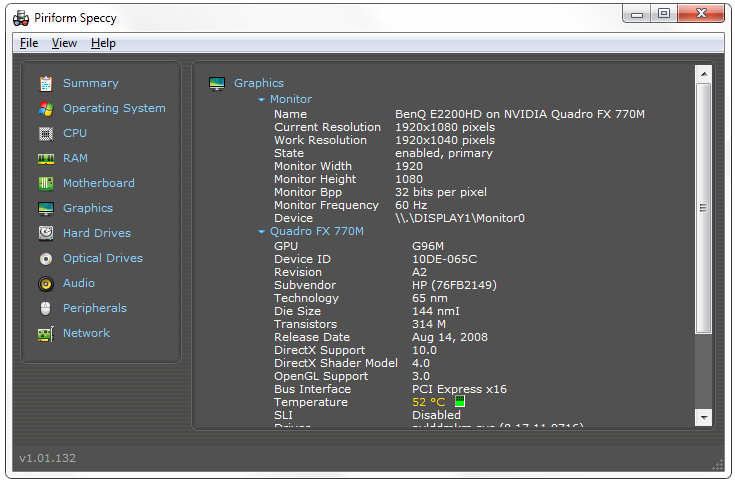The width and height of the screenshot is (735, 482).
Task: Click the SLI Disabled value
Action: (436, 415)
